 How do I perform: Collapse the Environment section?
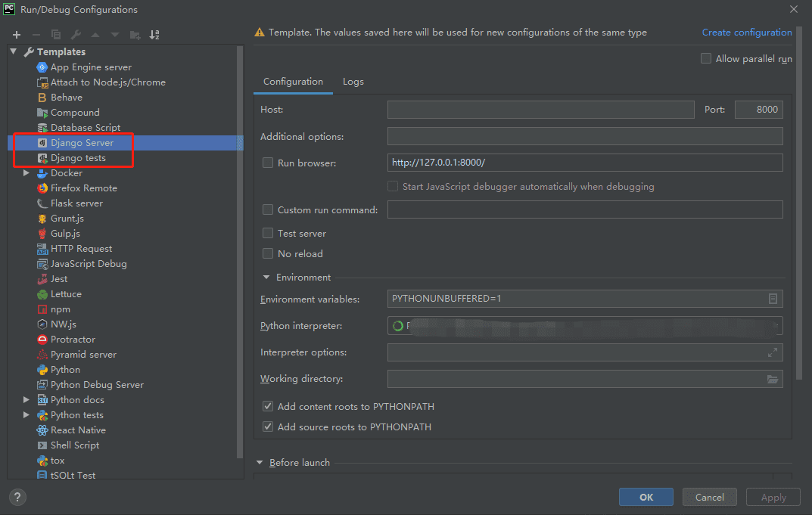point(266,278)
